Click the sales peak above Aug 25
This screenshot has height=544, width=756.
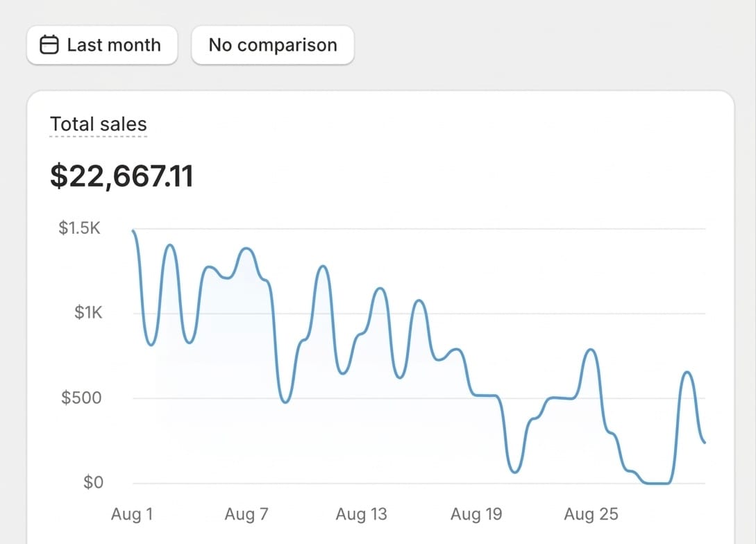(591, 350)
